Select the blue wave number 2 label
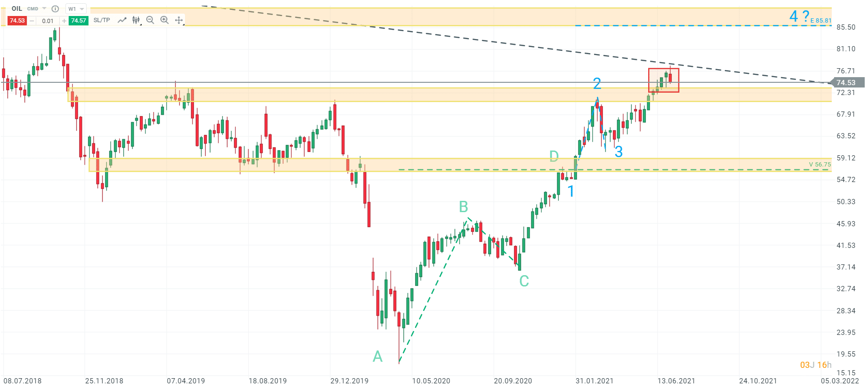 click(597, 84)
